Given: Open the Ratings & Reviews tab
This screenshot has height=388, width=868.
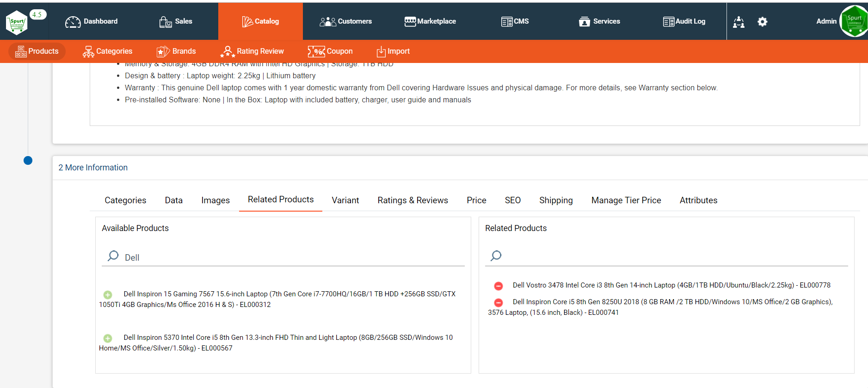Looking at the screenshot, I should (x=413, y=200).
